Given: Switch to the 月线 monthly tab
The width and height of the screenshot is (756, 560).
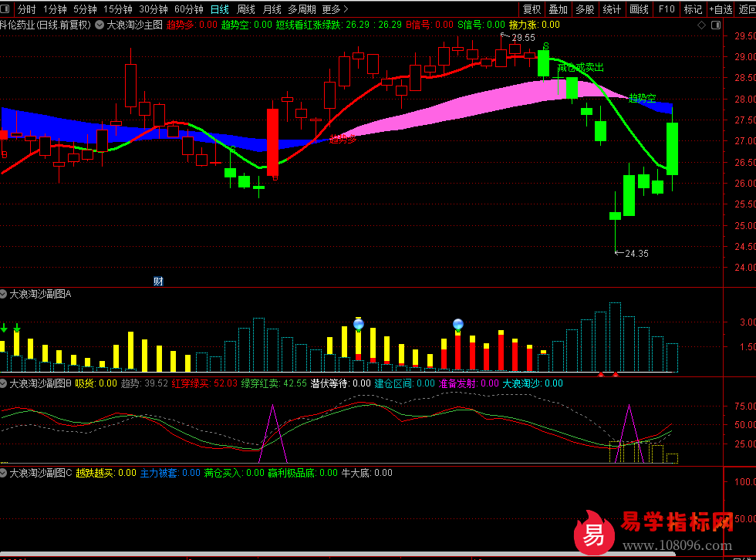Looking at the screenshot, I should point(272,9).
